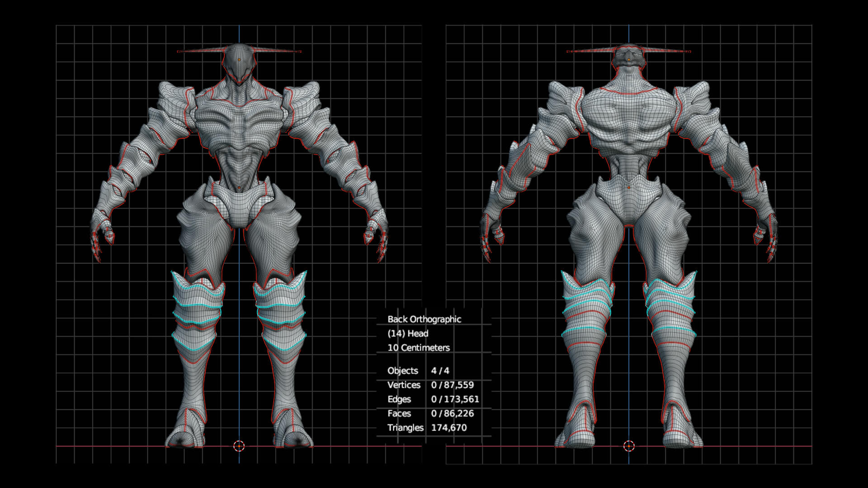
Task: Click the Faces value '0 / 86,226'
Action: tap(453, 413)
